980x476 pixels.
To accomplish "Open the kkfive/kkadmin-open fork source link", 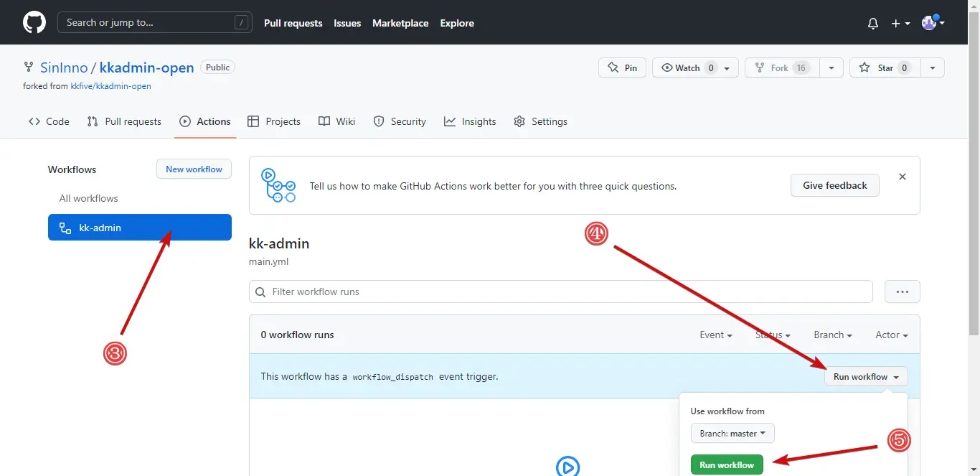I will pos(110,86).
